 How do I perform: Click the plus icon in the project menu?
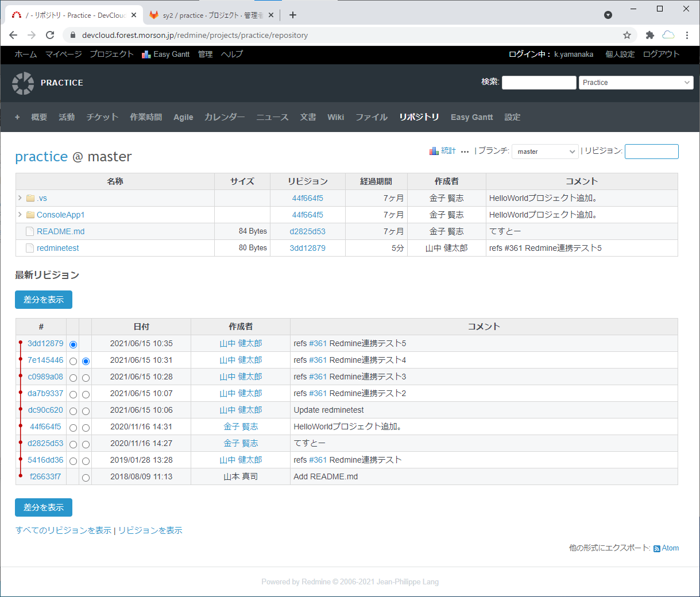[17, 117]
